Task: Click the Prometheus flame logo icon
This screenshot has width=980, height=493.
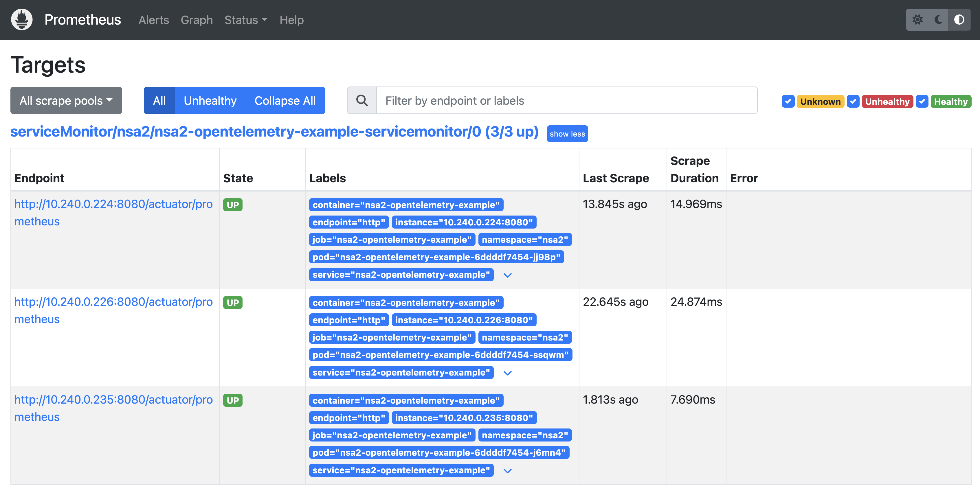Action: 22,19
